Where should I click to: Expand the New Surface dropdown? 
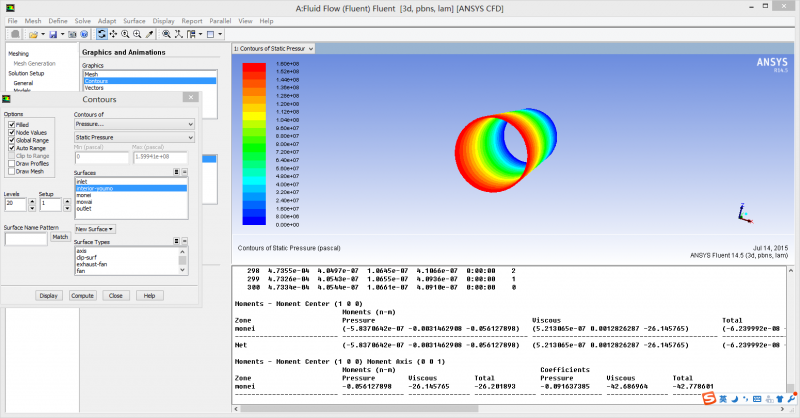95,229
